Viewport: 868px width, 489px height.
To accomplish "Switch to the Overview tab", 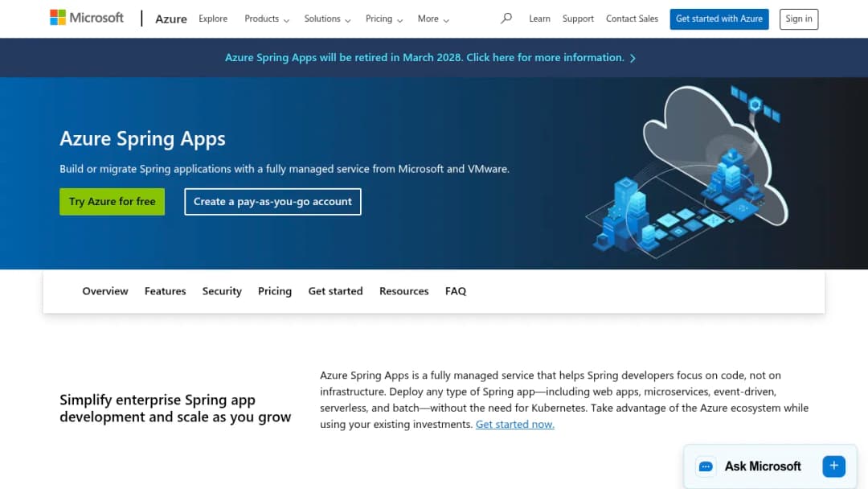I will pyautogui.click(x=105, y=291).
